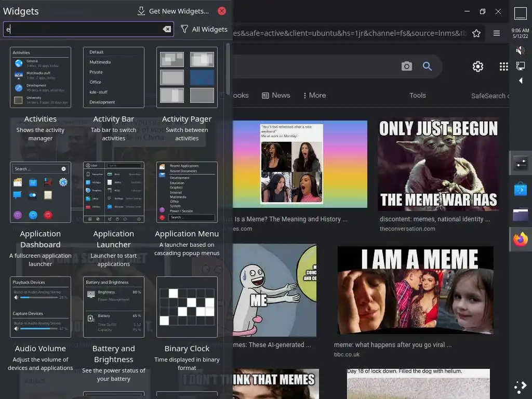Click the Google search magnifier icon
The height and width of the screenshot is (399, 532).
pos(427,66)
